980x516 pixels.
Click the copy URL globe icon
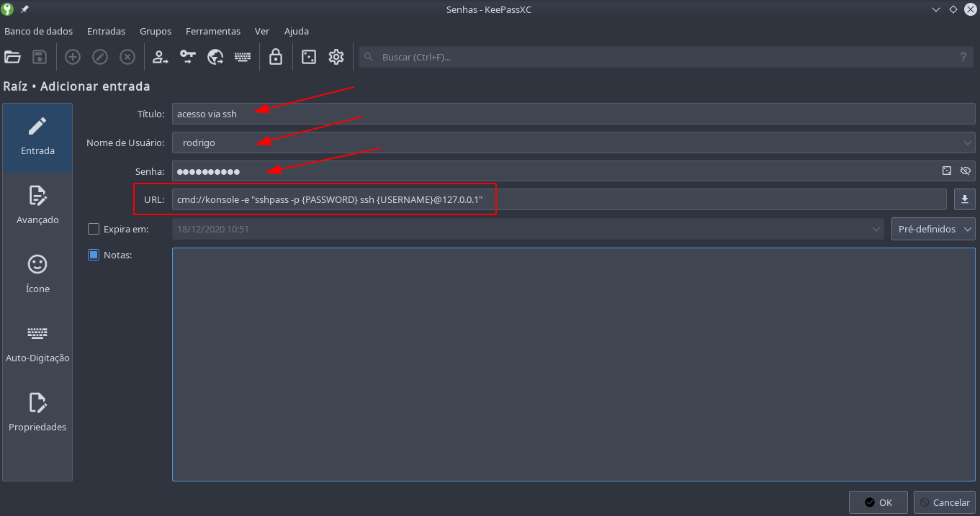(215, 57)
